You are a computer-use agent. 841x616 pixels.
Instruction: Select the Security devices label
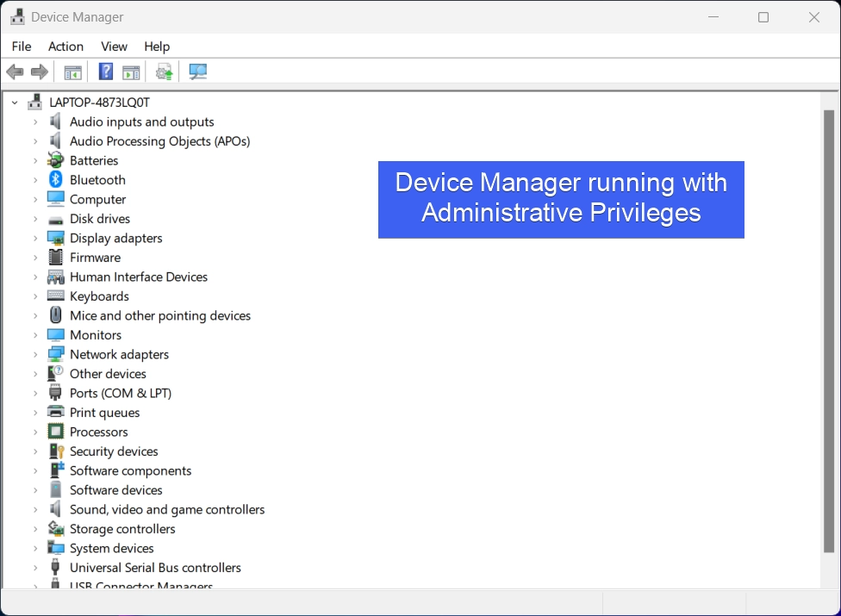(x=114, y=451)
